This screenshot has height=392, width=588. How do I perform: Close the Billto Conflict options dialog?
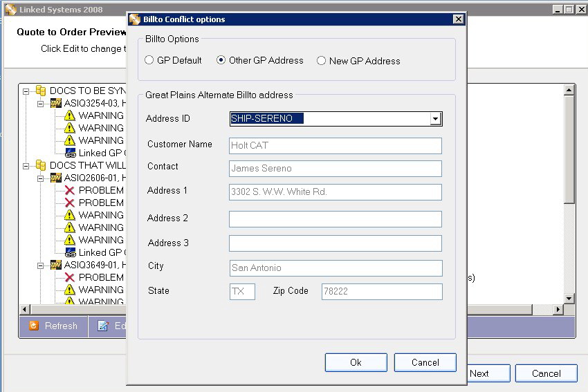[458, 19]
